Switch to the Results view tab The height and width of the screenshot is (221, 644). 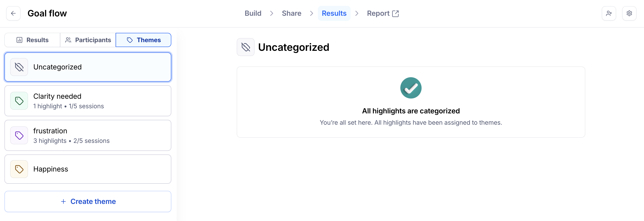pos(32,40)
